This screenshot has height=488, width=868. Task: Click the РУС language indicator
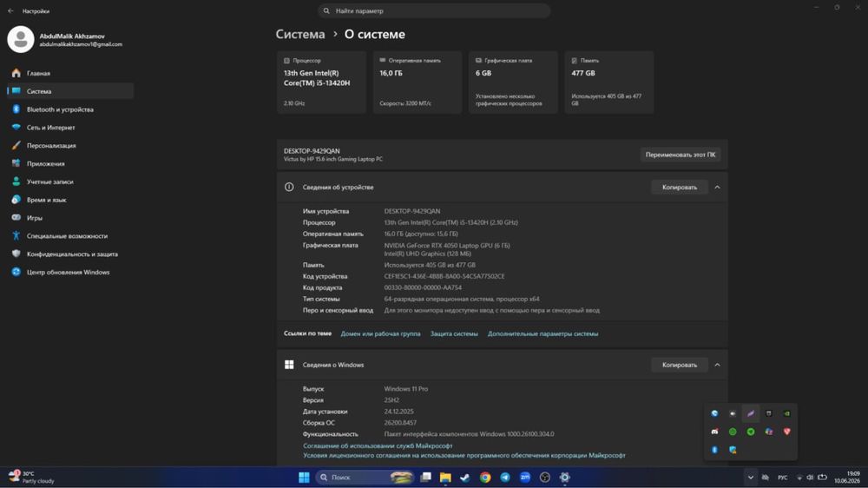tap(782, 478)
